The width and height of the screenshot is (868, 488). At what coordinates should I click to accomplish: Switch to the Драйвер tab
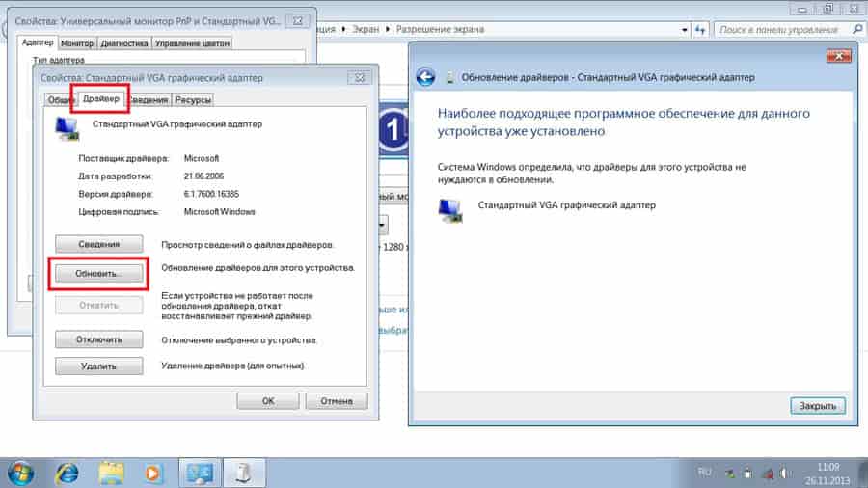click(101, 99)
